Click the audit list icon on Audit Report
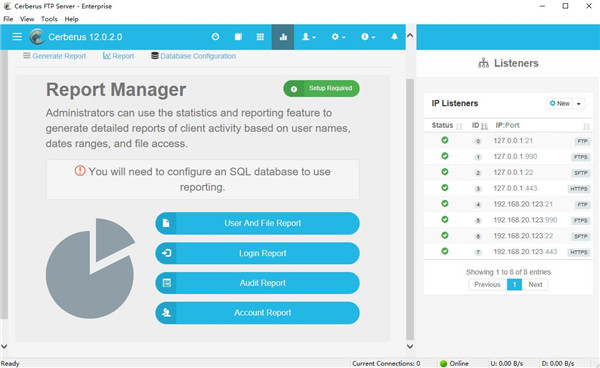Screen dimensions: 600x368 click(x=166, y=283)
